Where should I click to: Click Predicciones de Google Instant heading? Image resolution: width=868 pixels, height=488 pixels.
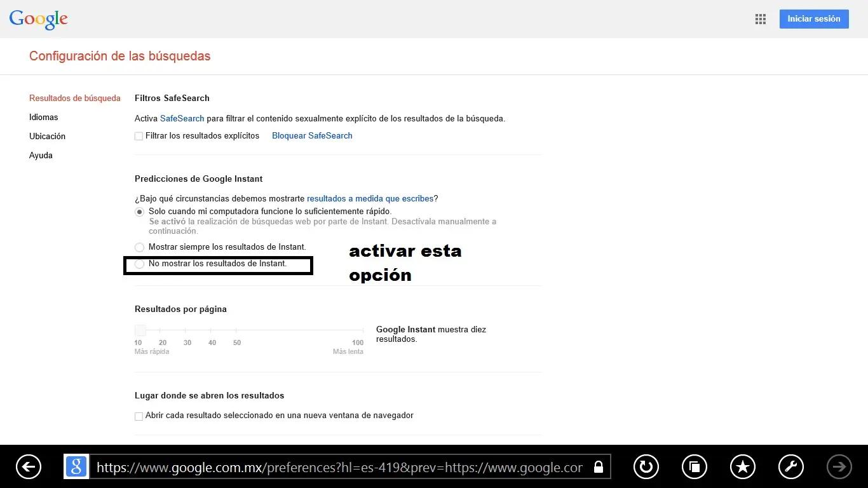199,179
